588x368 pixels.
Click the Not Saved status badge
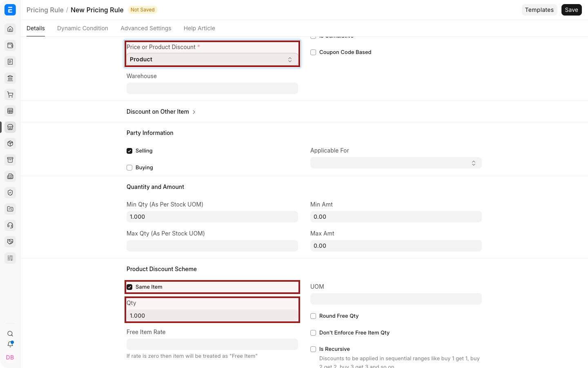point(143,10)
